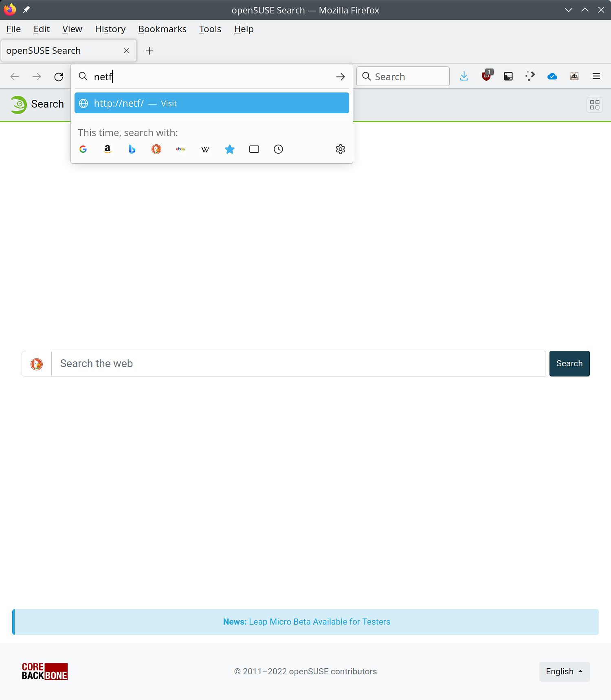The height and width of the screenshot is (700, 611).
Task: Search with DuckDuckGo in the urlbar dropdown
Action: 156,149
